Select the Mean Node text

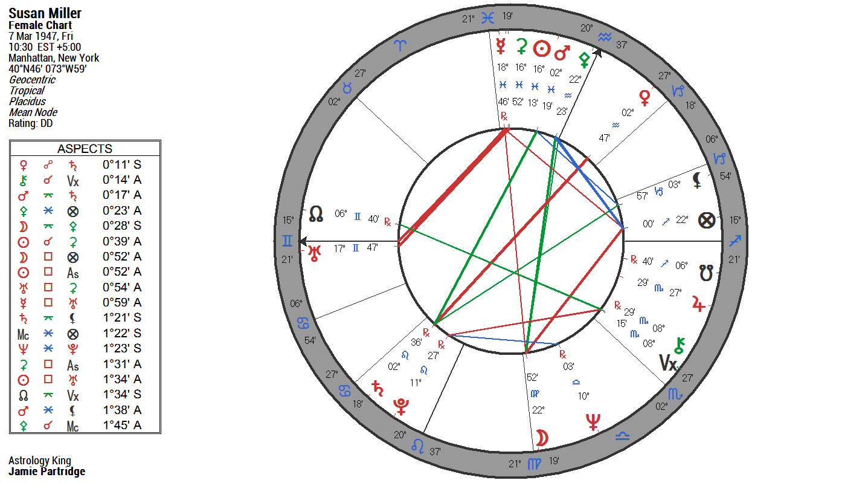pos(33,112)
